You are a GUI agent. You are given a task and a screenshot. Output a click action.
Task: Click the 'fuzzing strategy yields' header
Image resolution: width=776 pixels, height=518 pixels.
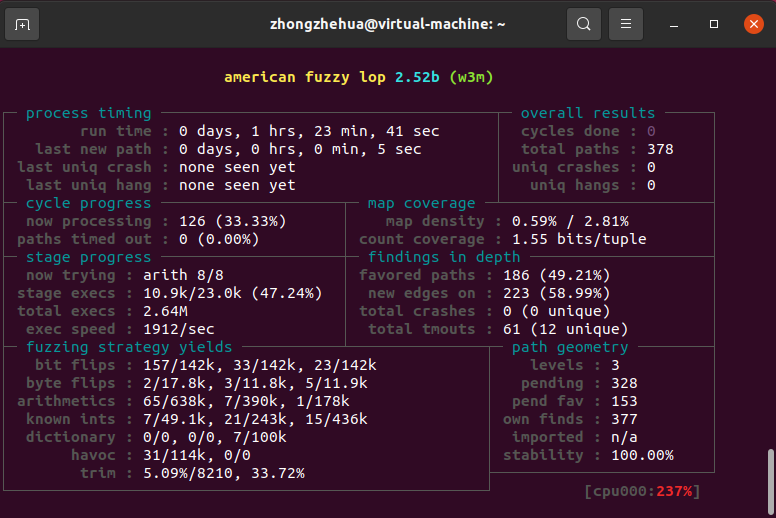129,347
